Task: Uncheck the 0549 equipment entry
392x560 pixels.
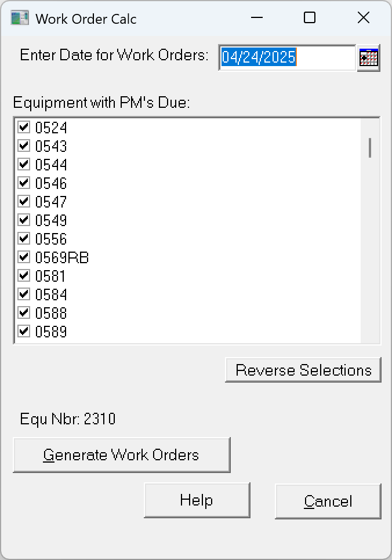Action: [x=24, y=220]
